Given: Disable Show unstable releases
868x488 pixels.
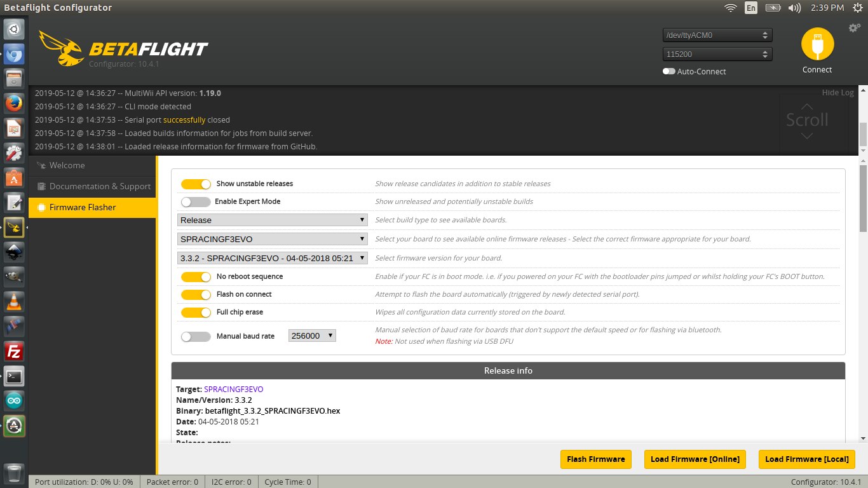Looking at the screenshot, I should 196,184.
